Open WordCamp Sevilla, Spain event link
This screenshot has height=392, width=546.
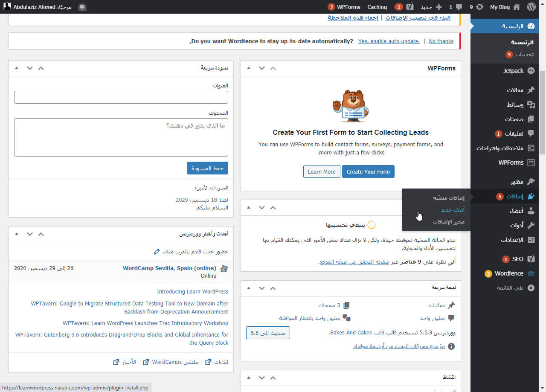pos(169,268)
